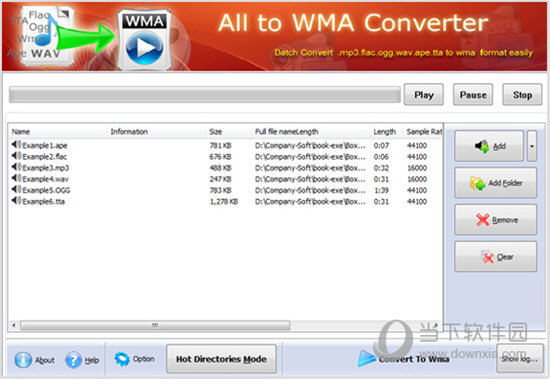Viewport: 550px width, 379px height.
Task: Click the horizontal scrollbar thumb
Action: click(155, 325)
